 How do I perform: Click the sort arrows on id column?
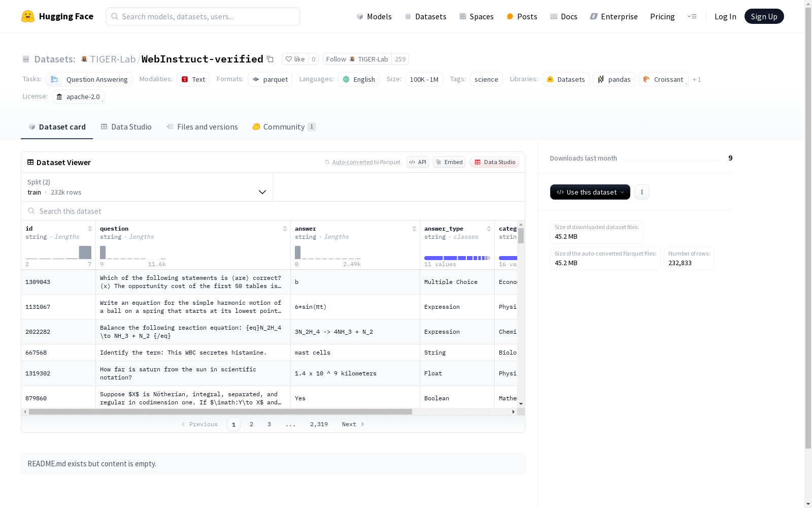click(90, 229)
